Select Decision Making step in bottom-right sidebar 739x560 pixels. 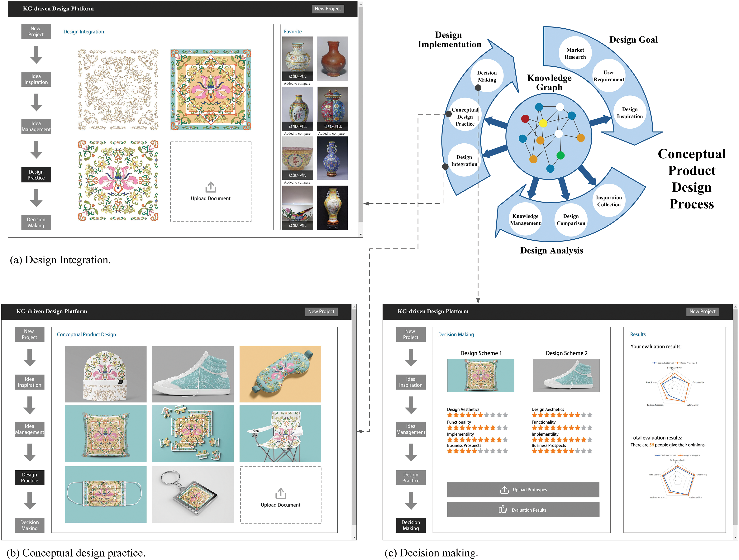click(x=411, y=525)
